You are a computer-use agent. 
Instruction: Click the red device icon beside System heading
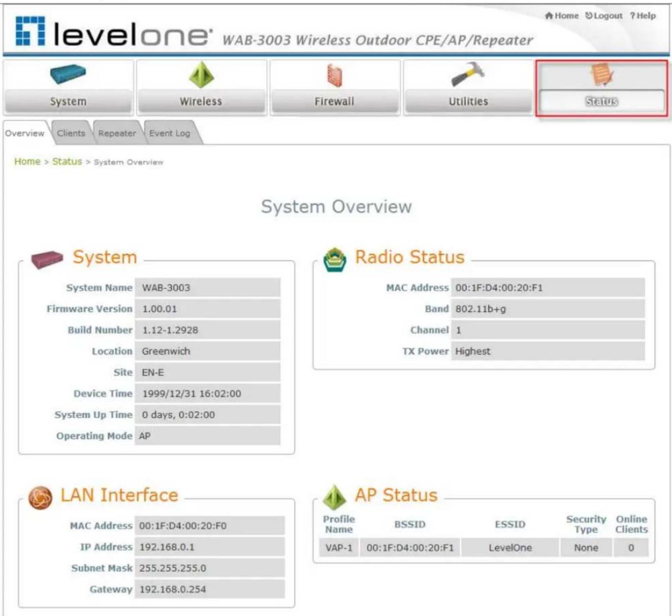tap(47, 259)
